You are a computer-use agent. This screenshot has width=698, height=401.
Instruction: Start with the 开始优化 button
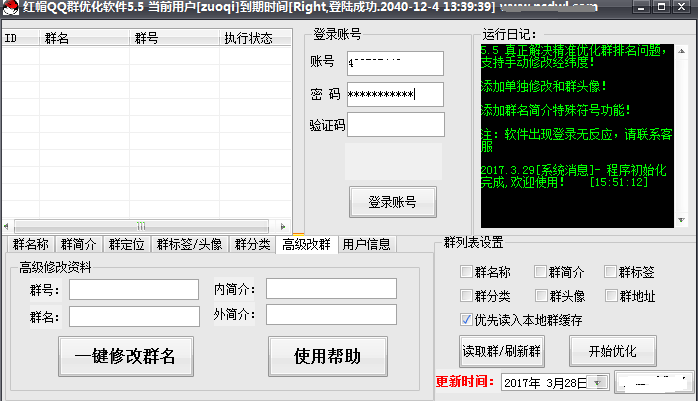pos(613,351)
